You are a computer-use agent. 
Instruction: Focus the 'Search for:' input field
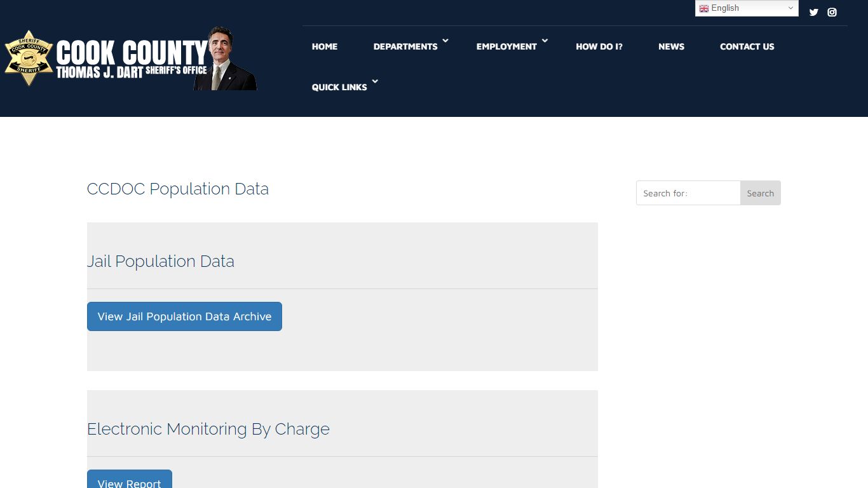pos(688,193)
